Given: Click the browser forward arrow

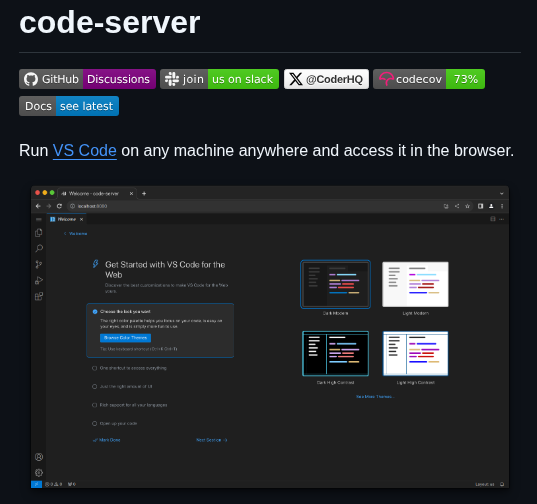Looking at the screenshot, I should [49, 206].
